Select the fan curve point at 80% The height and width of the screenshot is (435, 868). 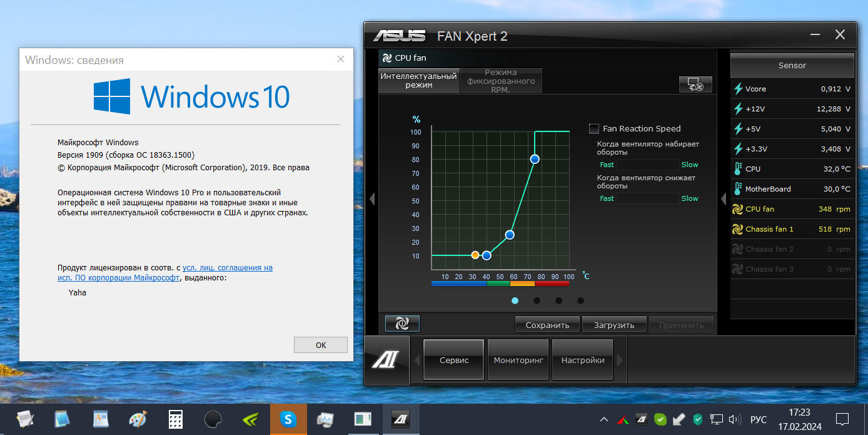click(535, 159)
